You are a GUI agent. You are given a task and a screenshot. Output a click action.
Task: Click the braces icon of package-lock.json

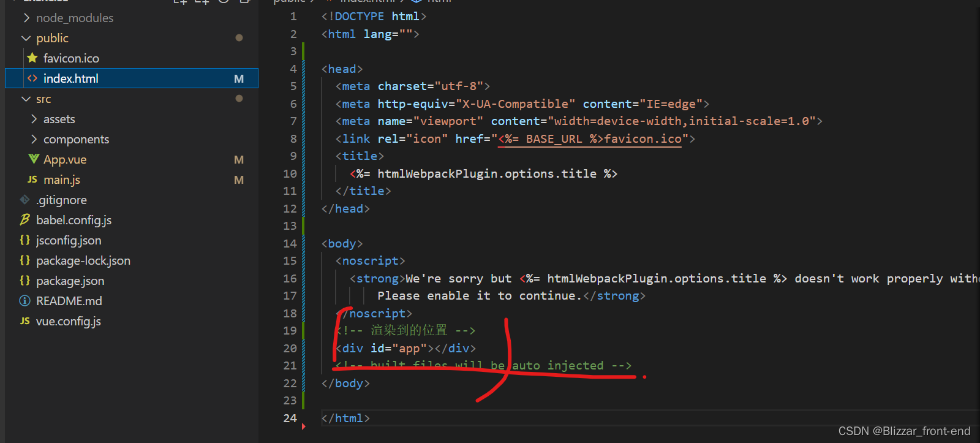click(24, 260)
